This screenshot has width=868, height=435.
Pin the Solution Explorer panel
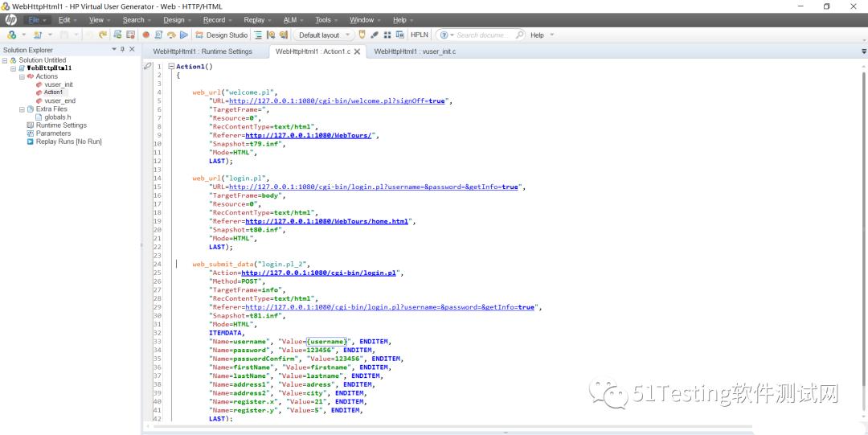point(122,50)
